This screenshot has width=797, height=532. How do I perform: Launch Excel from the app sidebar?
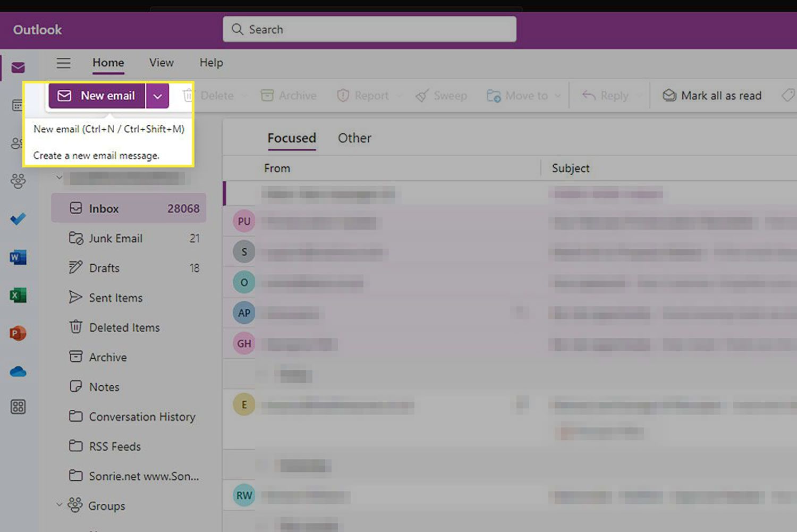[18, 295]
